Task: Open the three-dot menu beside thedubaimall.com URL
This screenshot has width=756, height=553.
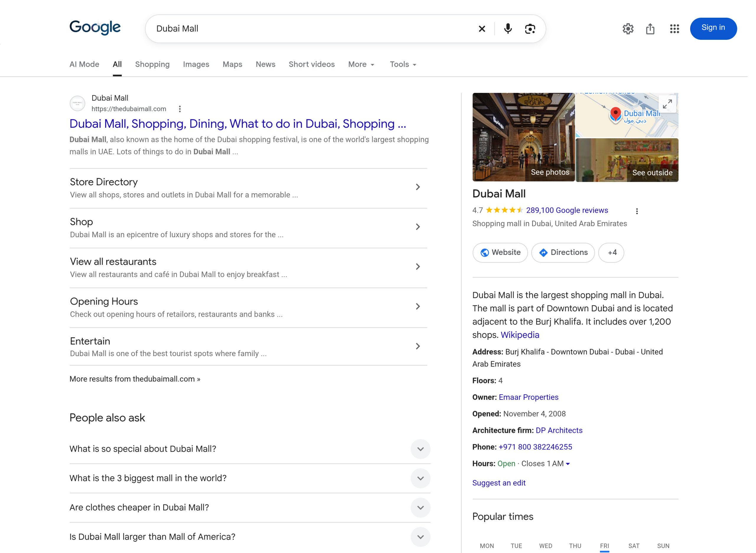Action: coord(180,109)
